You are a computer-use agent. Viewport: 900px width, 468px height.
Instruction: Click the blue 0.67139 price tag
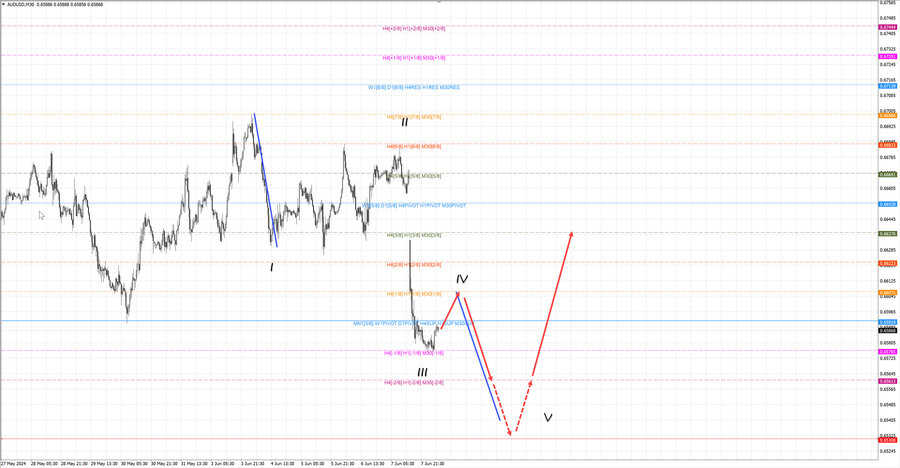[x=888, y=86]
